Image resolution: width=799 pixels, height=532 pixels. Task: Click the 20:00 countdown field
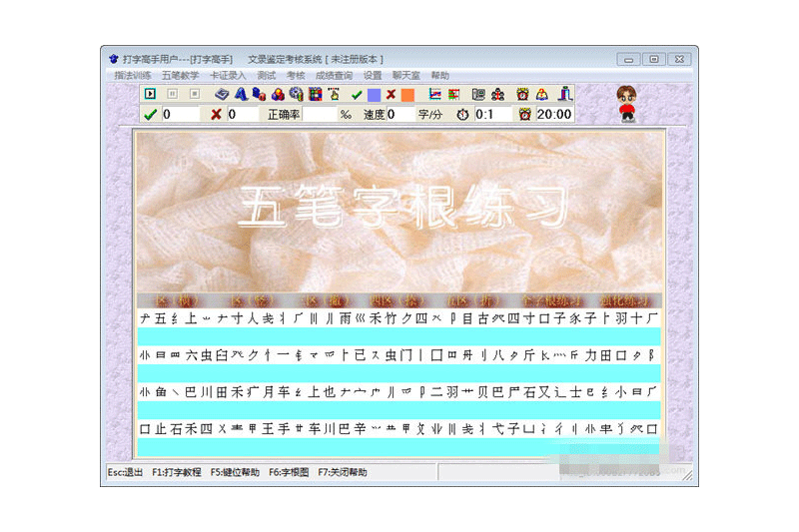point(555,115)
